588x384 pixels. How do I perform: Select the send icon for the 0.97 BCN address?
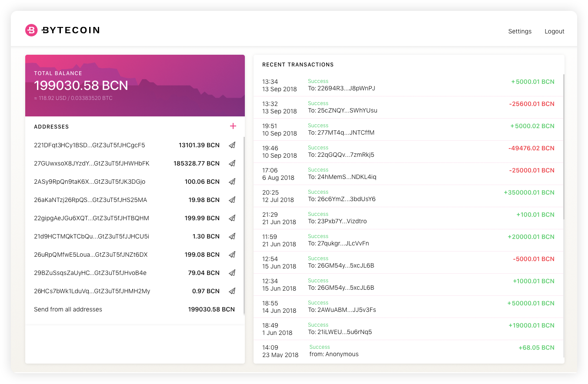232,291
